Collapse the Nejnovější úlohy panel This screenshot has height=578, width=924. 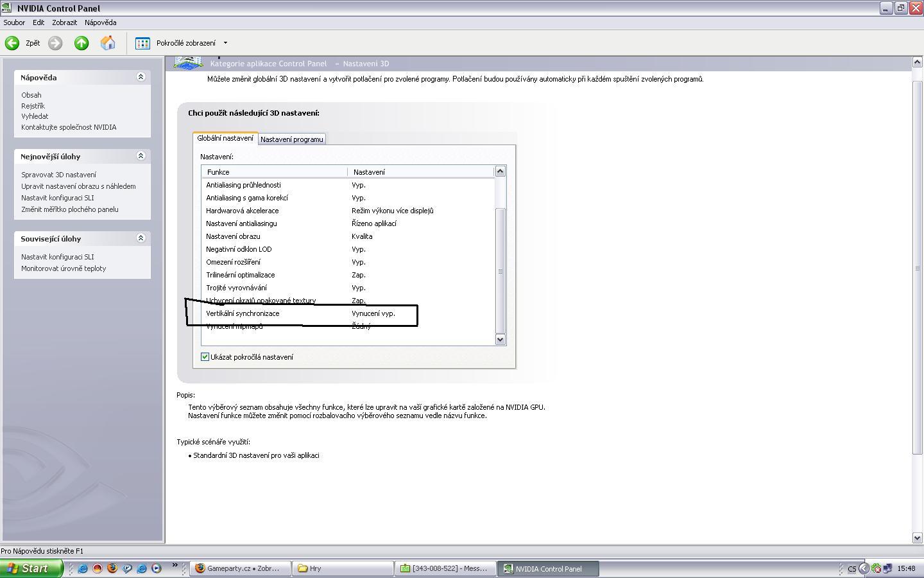141,156
